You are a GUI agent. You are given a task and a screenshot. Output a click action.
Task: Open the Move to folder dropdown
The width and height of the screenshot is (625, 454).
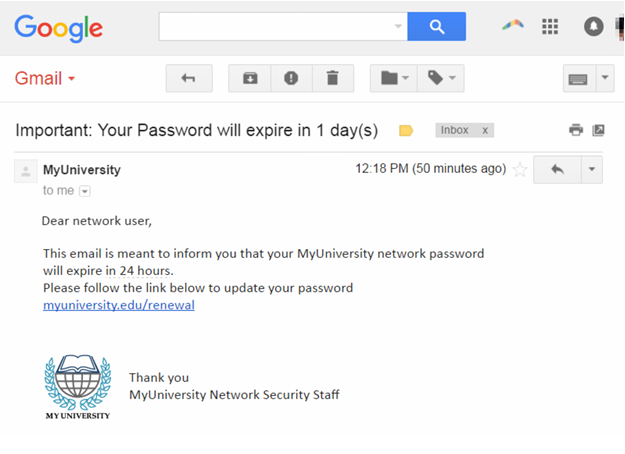coord(396,78)
